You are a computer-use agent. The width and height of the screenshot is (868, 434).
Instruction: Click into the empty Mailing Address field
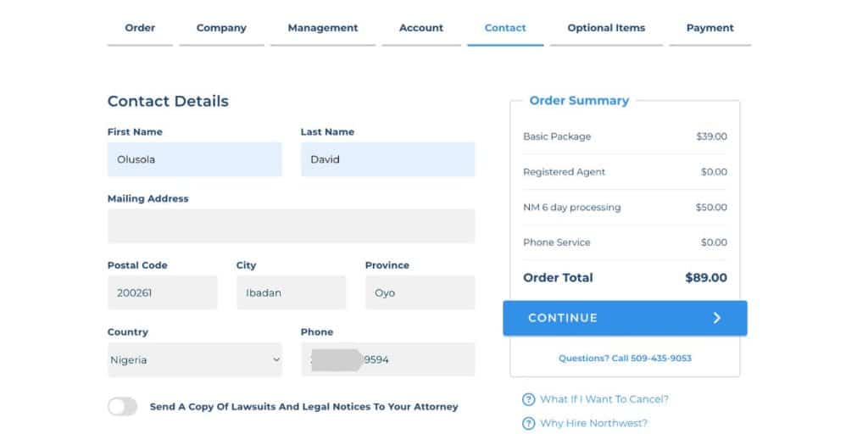tap(291, 226)
